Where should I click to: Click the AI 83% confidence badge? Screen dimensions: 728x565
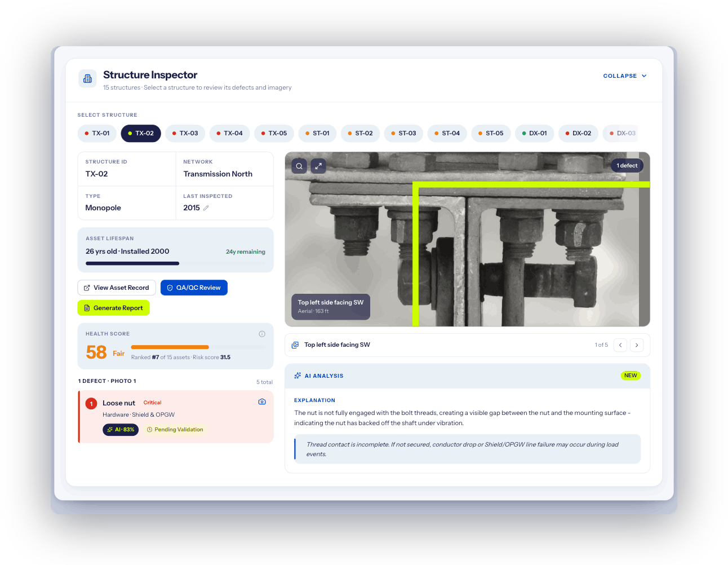(121, 430)
